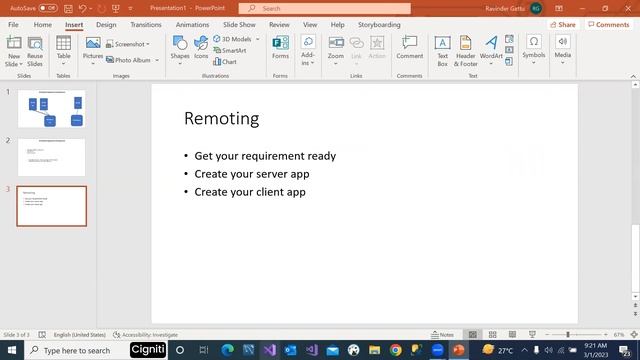Start presentation from beginning icon
Image resolution: width=640 pixels, height=360 pixels.
[116, 8]
